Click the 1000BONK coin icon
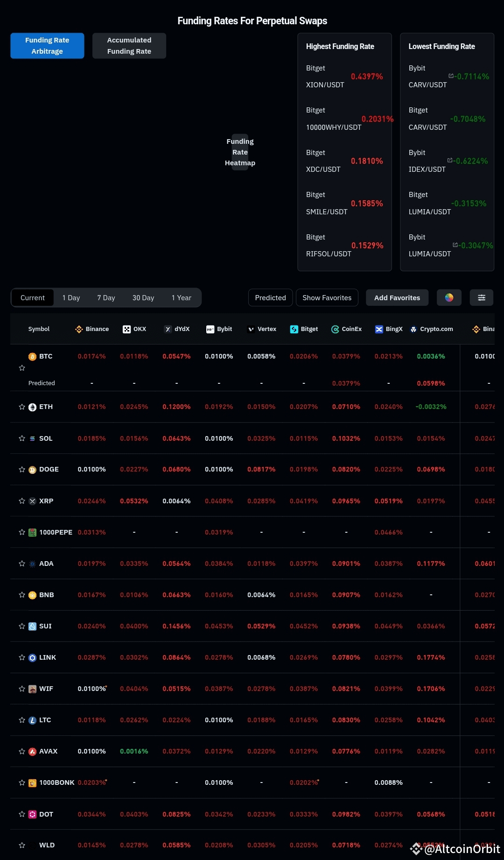 pos(32,783)
